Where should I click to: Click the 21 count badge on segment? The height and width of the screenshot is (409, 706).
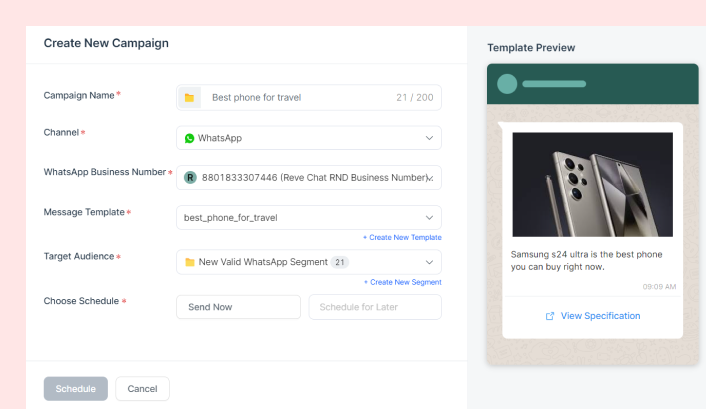point(340,262)
